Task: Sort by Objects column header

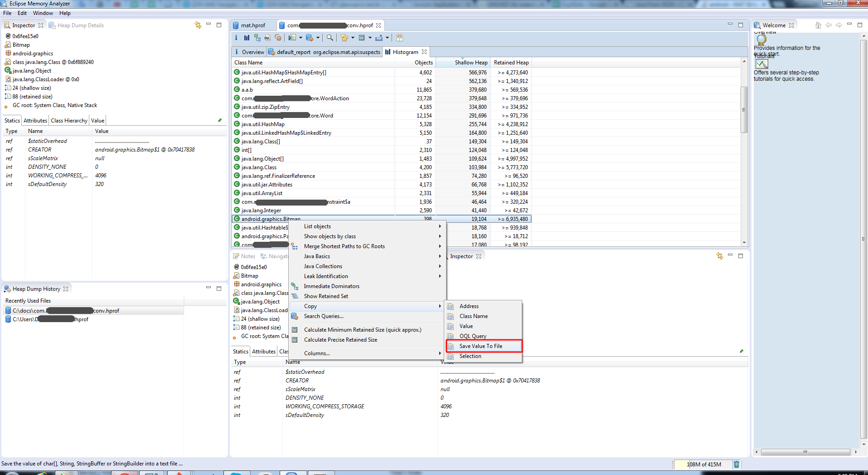Action: point(415,63)
